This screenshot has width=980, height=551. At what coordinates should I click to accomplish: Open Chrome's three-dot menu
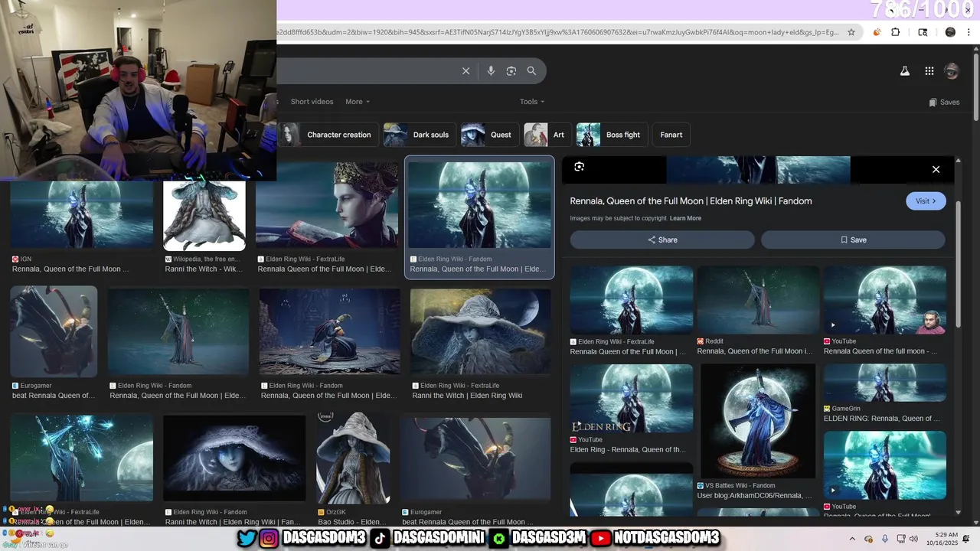pyautogui.click(x=968, y=32)
